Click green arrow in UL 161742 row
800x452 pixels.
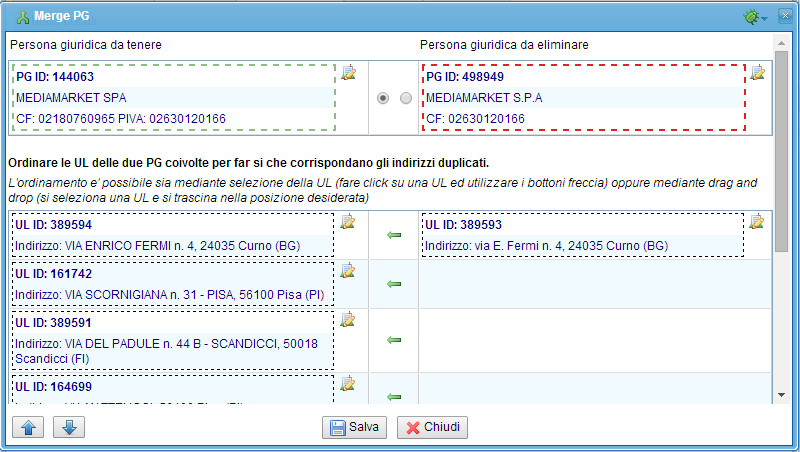tap(394, 284)
